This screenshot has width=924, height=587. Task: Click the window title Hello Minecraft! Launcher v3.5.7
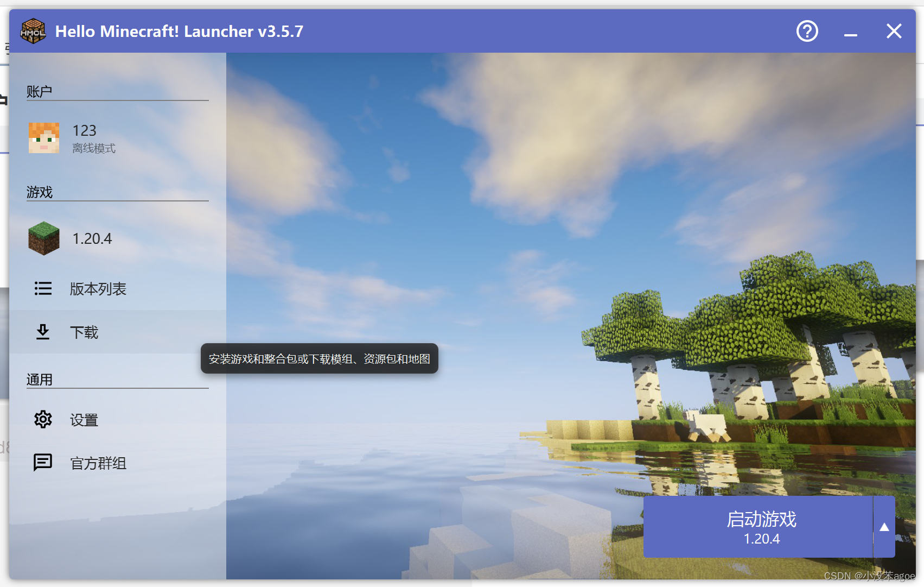pos(179,31)
